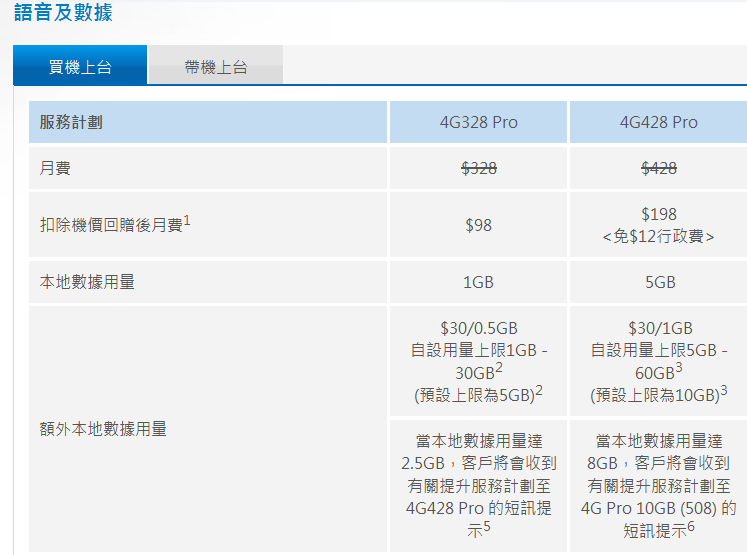Click the 服務計劃 header cell
The image size is (747, 555).
tap(208, 122)
